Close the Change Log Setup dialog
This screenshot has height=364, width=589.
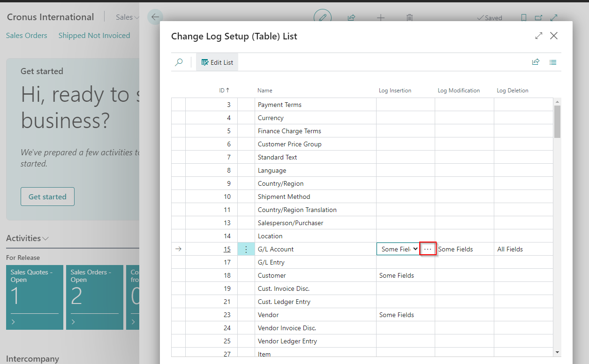[x=554, y=36]
